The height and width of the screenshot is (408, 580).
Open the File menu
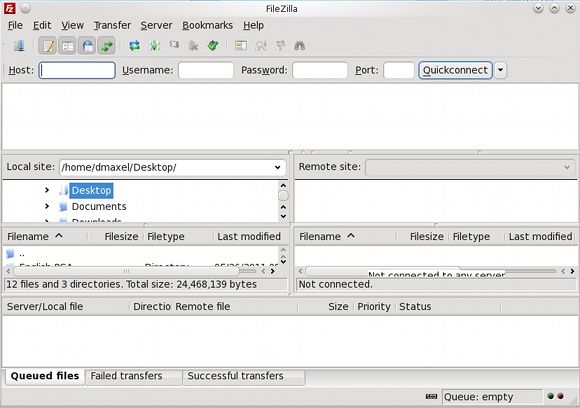15,26
